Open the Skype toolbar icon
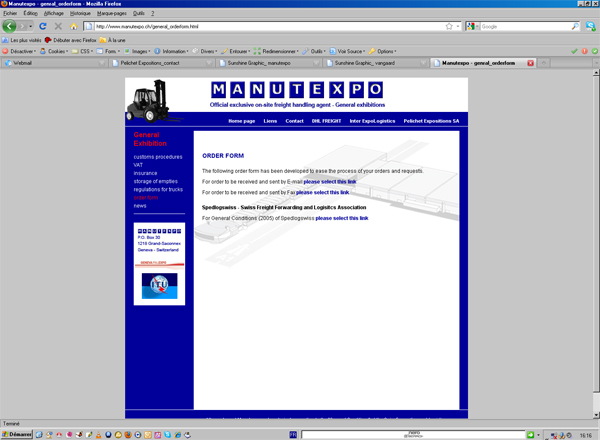The width and height of the screenshot is (600, 440). click(x=590, y=26)
